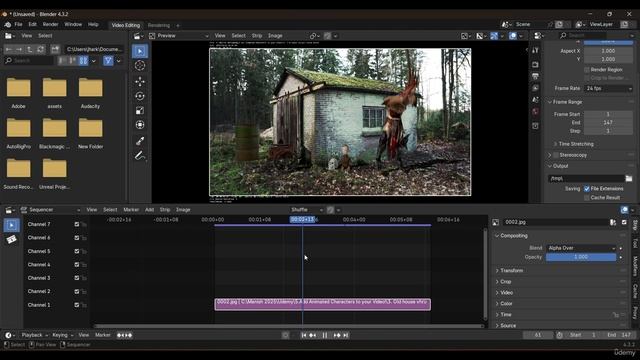Screen dimensions: 640x360
Task: Select the 2D Cursor tool in preview
Action: coord(140,66)
